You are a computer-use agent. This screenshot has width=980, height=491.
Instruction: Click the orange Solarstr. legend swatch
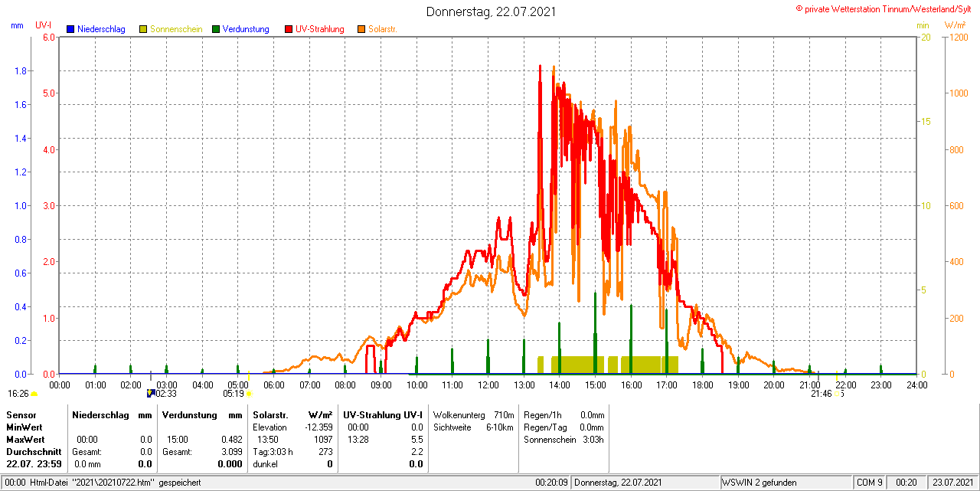(x=361, y=29)
